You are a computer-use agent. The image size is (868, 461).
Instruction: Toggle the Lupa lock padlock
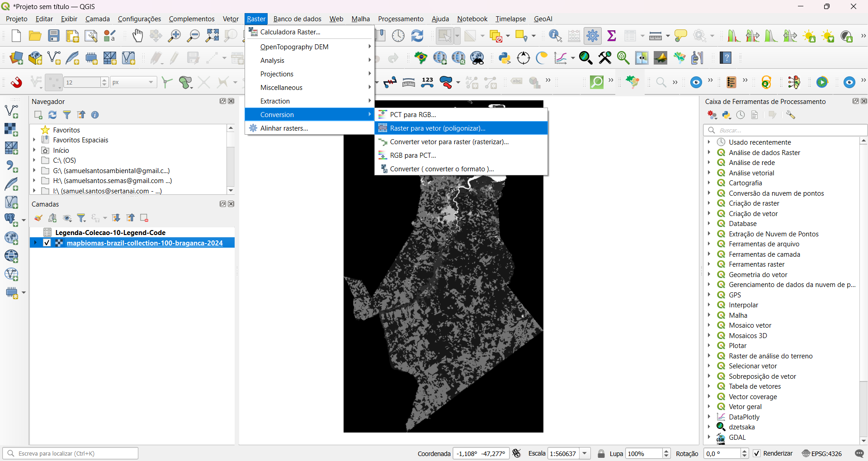pyautogui.click(x=602, y=453)
